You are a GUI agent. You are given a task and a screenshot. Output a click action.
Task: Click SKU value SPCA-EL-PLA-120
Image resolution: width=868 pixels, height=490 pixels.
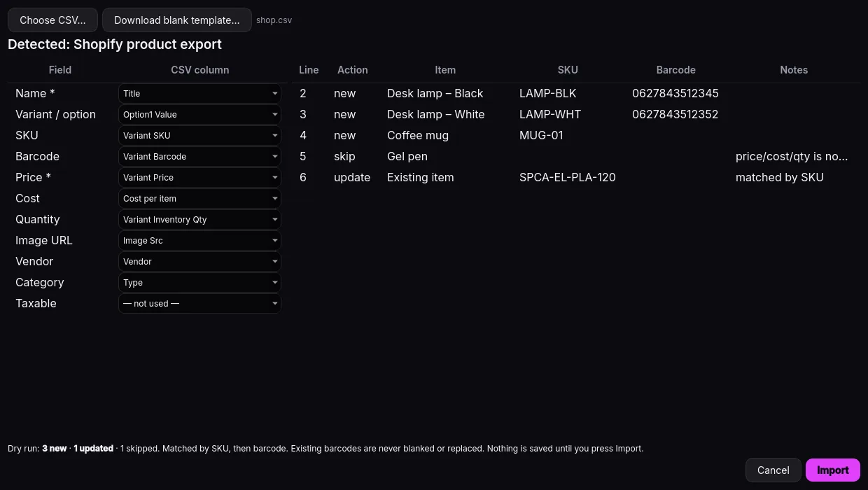pyautogui.click(x=568, y=178)
